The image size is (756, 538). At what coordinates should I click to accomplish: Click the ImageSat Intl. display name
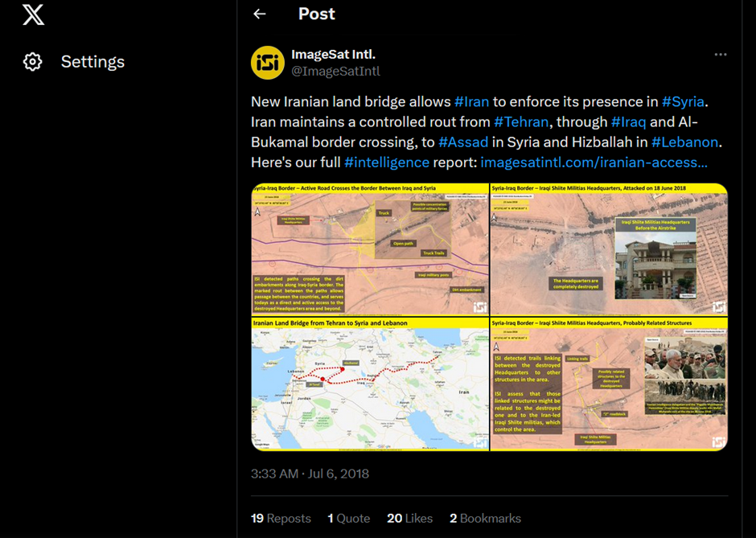pos(333,55)
